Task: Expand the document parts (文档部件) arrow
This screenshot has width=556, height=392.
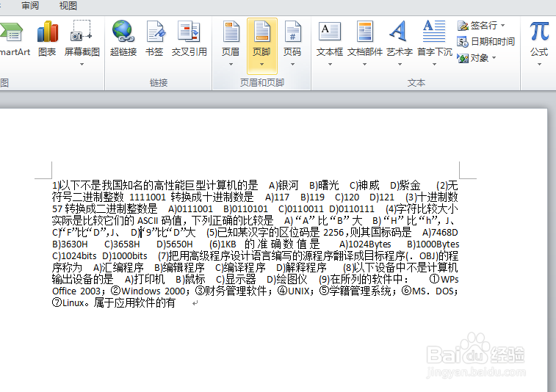Action: [x=365, y=64]
